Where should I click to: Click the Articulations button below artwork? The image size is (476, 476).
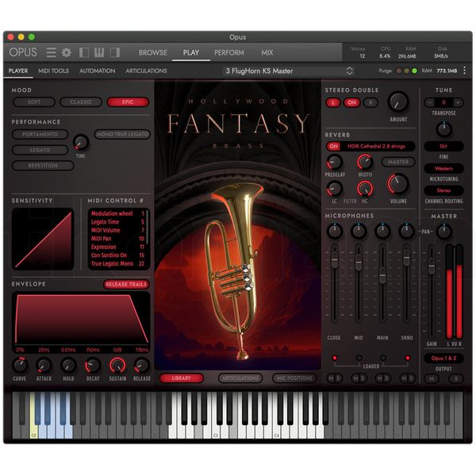click(240, 378)
